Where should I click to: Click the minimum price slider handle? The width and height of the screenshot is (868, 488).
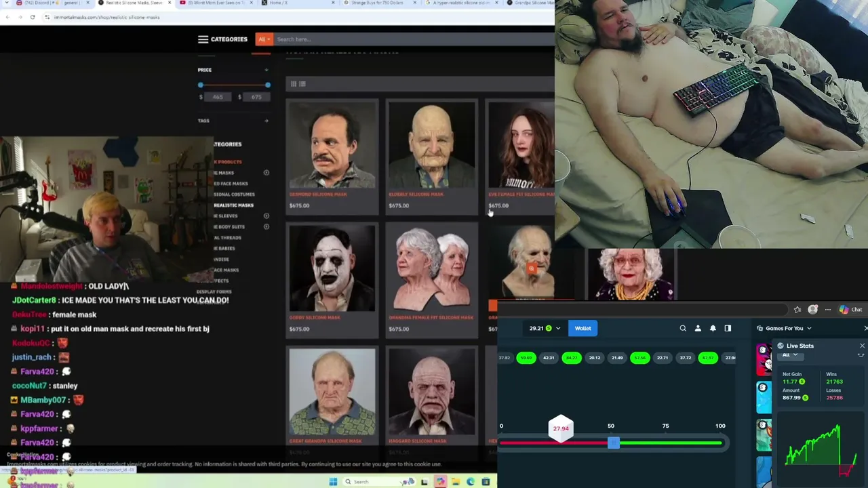pos(201,85)
